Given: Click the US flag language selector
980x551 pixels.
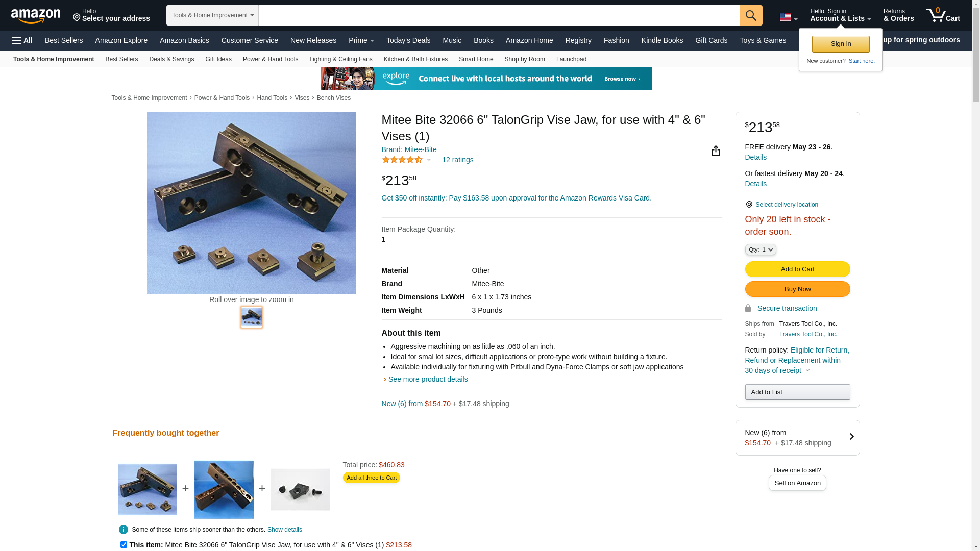Looking at the screenshot, I should click(788, 17).
